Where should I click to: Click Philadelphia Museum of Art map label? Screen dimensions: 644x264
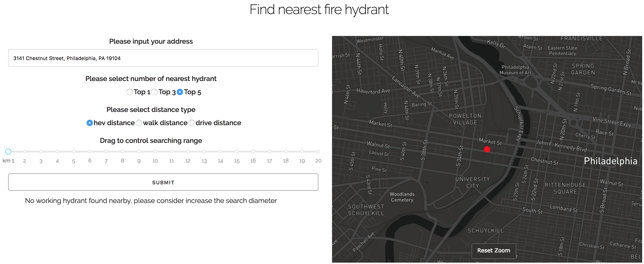(x=515, y=70)
